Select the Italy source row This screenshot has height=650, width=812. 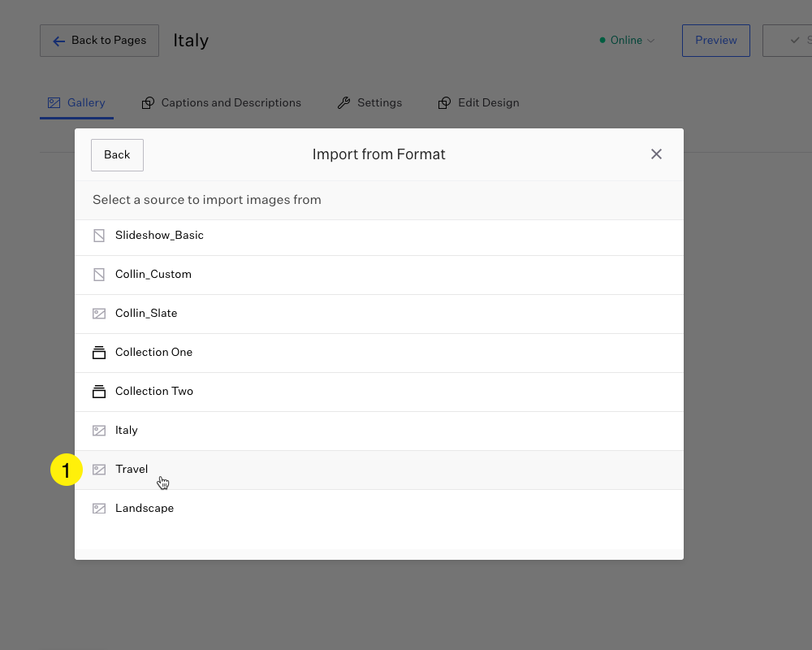click(379, 431)
